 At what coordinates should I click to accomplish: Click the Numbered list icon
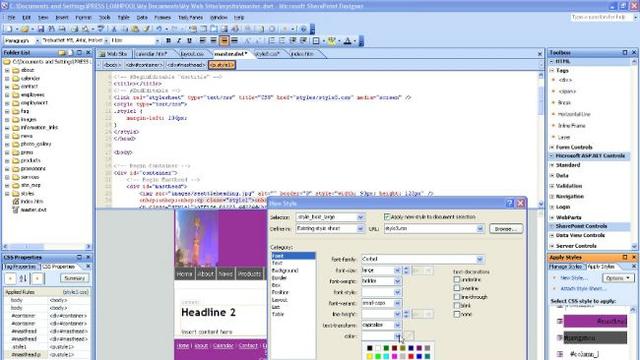[x=272, y=41]
